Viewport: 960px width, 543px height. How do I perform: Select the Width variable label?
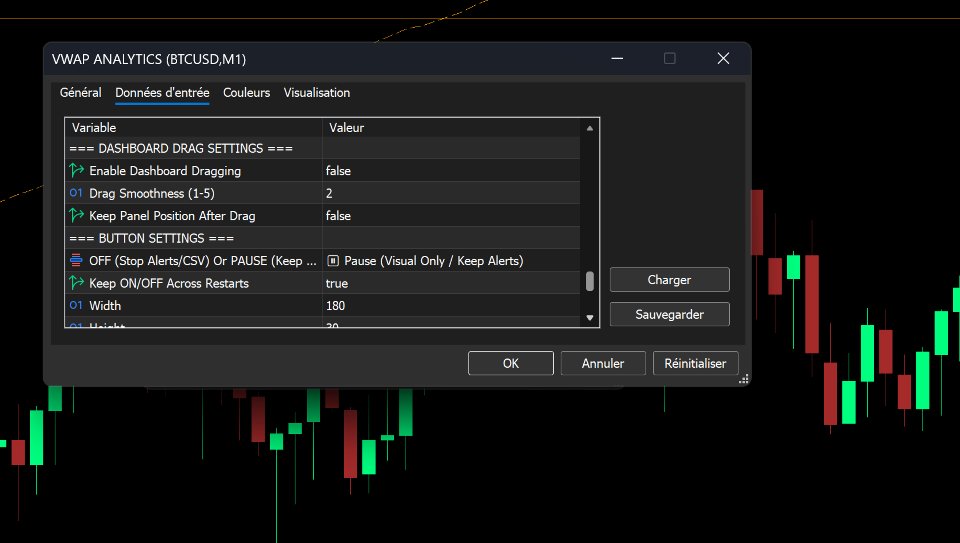coord(105,305)
